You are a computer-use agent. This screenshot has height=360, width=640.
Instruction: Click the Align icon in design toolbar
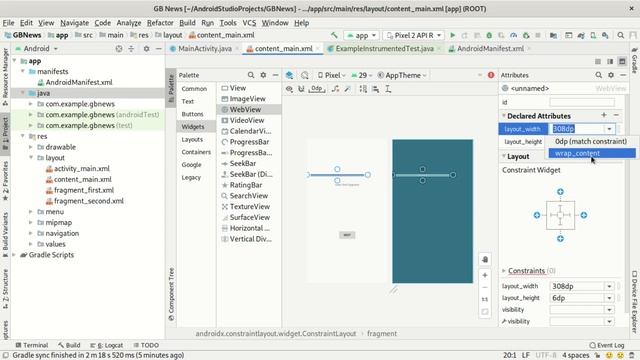click(x=376, y=89)
